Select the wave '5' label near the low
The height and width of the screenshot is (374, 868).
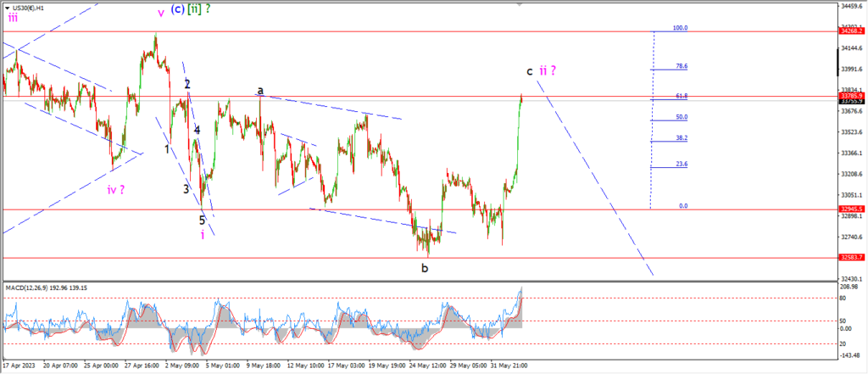(202, 220)
